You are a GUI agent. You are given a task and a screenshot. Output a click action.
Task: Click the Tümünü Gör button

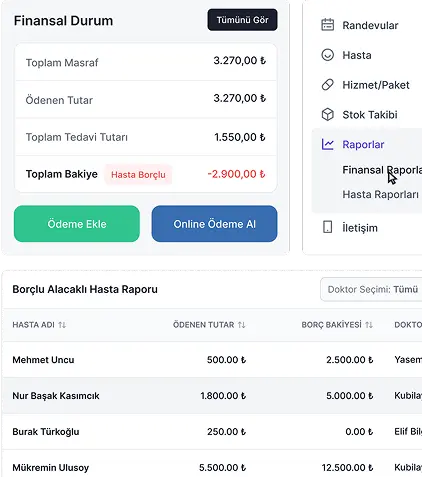coord(242,20)
